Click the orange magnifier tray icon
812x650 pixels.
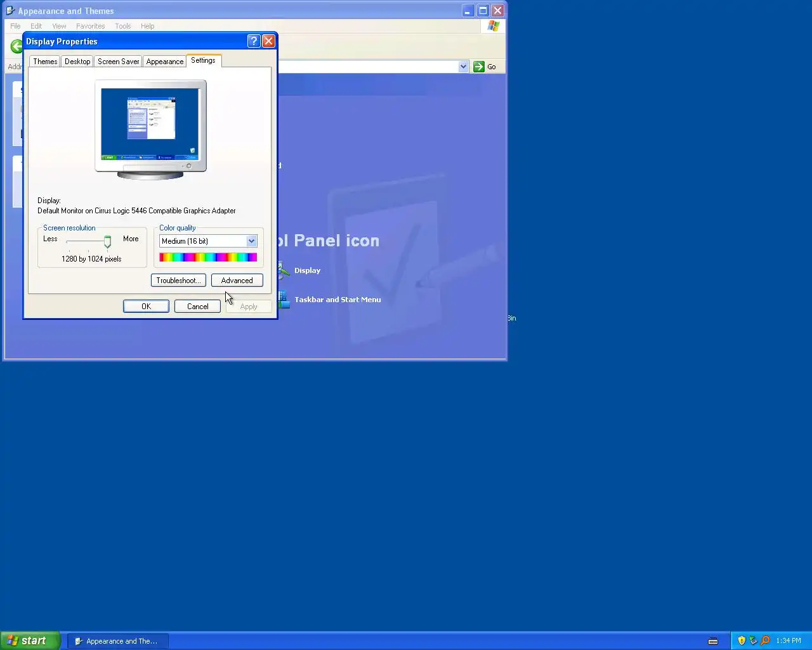765,640
